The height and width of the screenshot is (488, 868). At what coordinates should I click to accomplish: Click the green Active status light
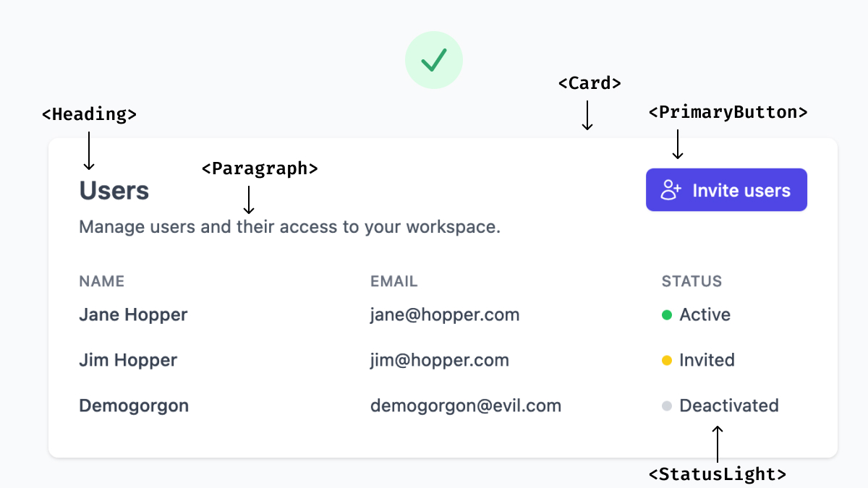click(x=668, y=315)
